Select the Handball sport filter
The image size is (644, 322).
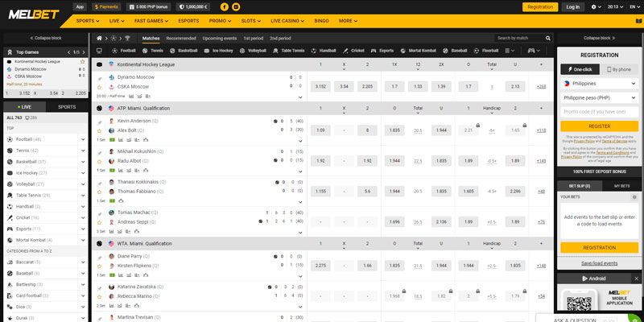point(324,51)
